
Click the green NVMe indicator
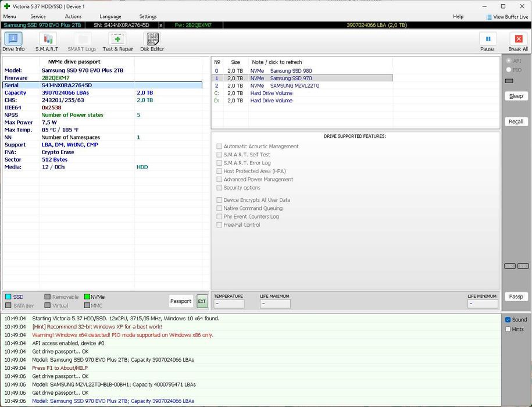pyautogui.click(x=87, y=297)
